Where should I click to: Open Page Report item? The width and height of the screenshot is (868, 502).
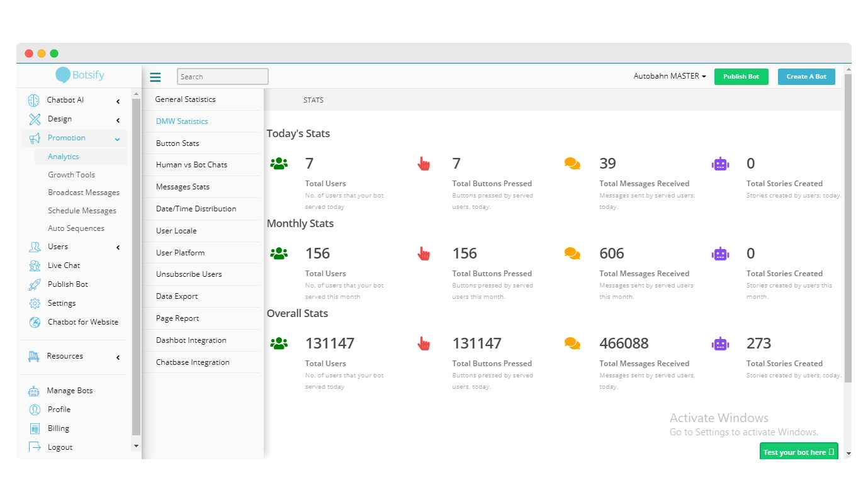pos(178,318)
